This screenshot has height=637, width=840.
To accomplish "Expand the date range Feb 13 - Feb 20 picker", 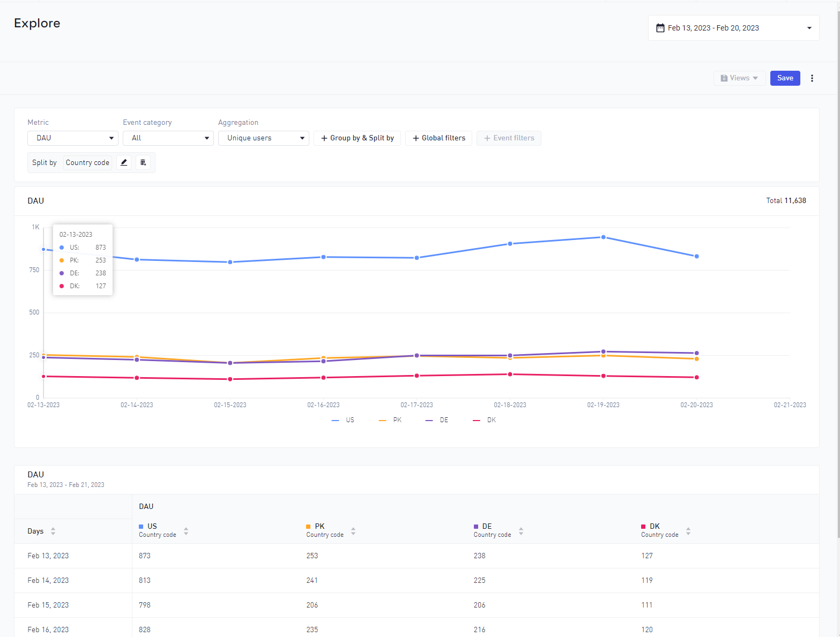I will click(734, 28).
